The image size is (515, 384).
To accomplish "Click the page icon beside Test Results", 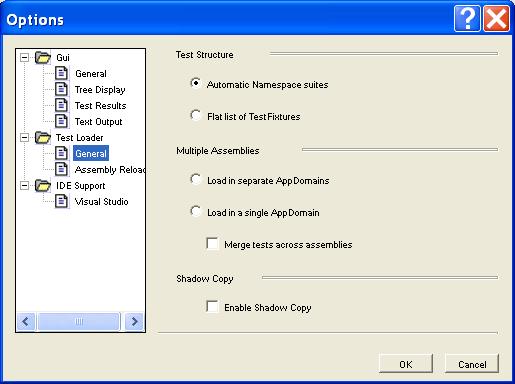I will click(x=62, y=105).
